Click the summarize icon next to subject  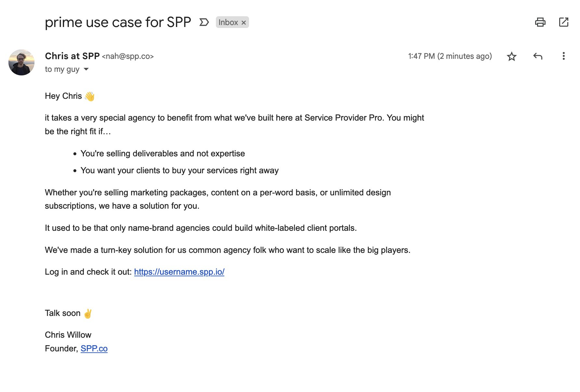pos(204,22)
